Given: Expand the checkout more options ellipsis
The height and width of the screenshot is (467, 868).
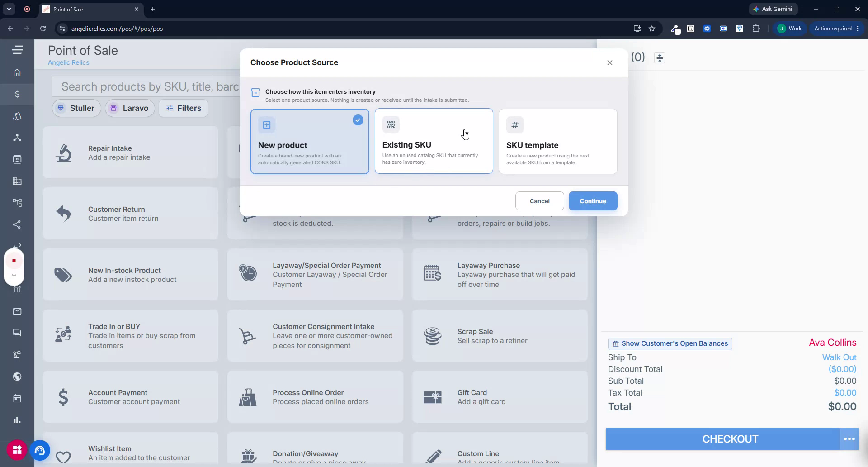Looking at the screenshot, I should (x=849, y=439).
